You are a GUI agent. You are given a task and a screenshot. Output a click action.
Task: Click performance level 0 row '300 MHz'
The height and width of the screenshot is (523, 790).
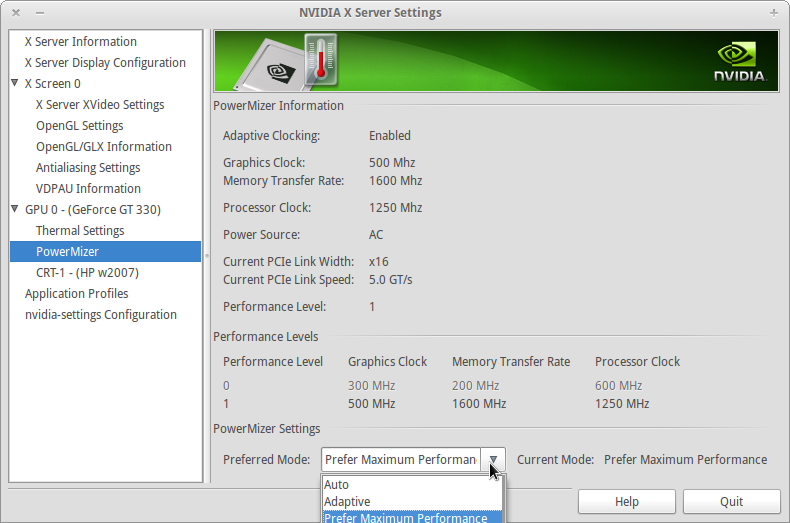pyautogui.click(x=371, y=386)
